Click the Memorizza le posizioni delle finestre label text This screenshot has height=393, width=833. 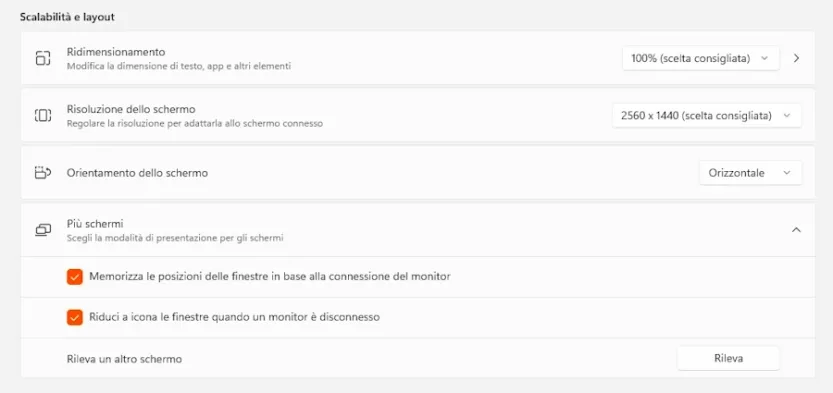pos(270,277)
